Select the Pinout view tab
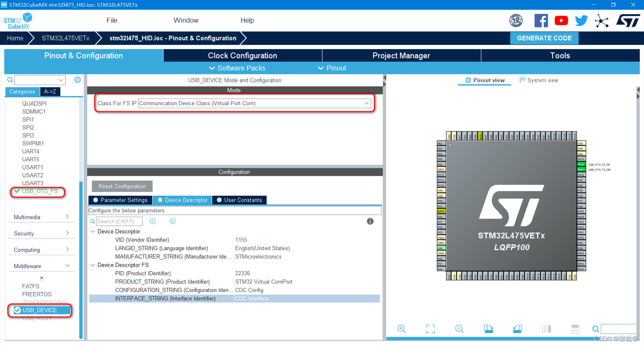 coord(485,80)
